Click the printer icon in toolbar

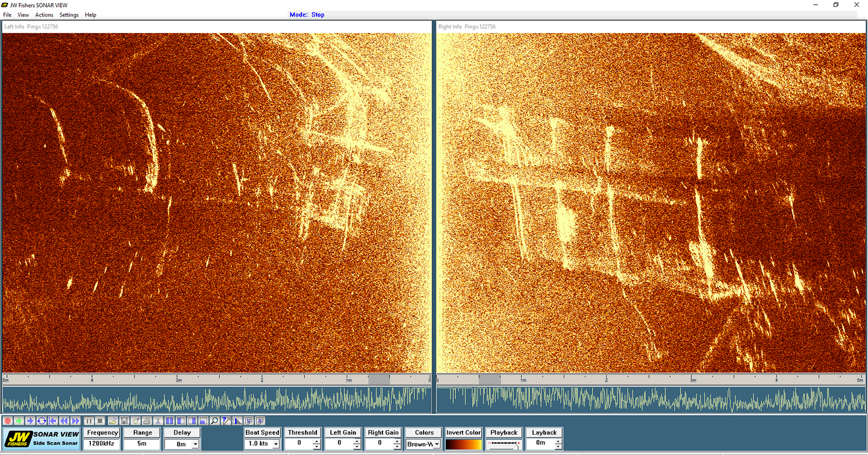pyautogui.click(x=147, y=421)
